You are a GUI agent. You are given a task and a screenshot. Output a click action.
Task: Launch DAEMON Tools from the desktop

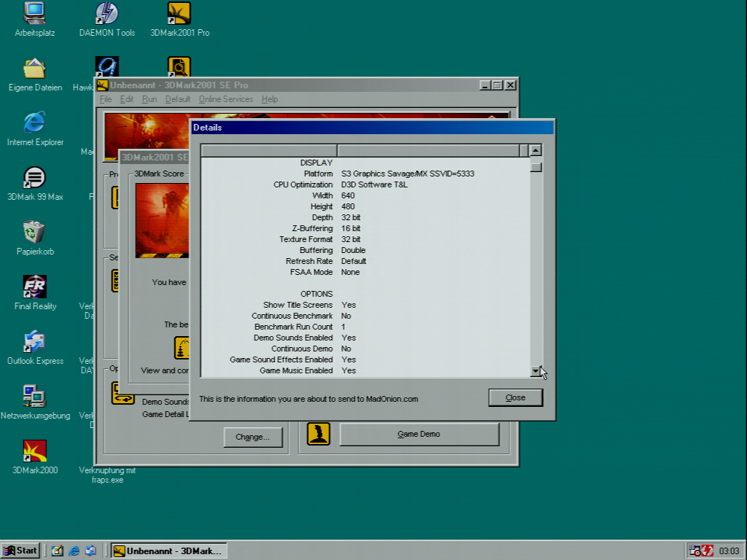(107, 13)
